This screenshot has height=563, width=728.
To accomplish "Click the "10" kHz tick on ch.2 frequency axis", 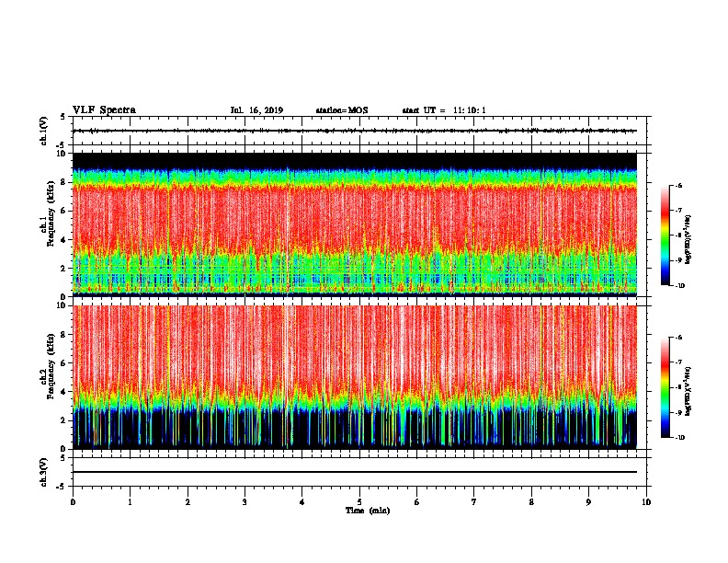I will tap(62, 305).
